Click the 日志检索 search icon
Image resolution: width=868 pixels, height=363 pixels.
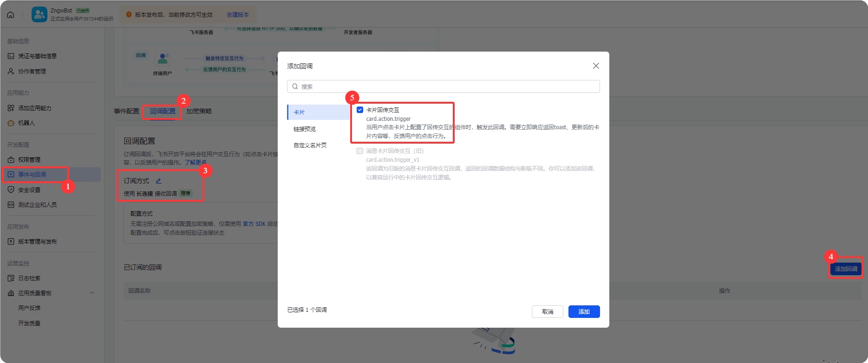(11, 278)
